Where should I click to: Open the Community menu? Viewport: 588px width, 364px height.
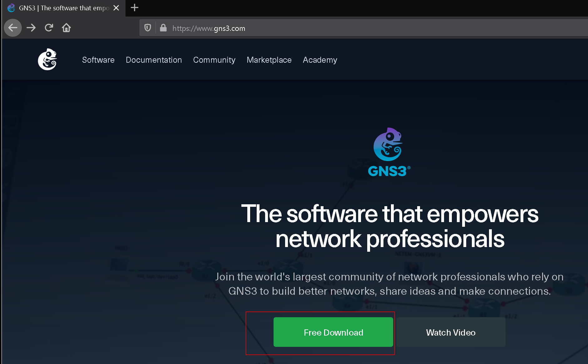click(214, 60)
